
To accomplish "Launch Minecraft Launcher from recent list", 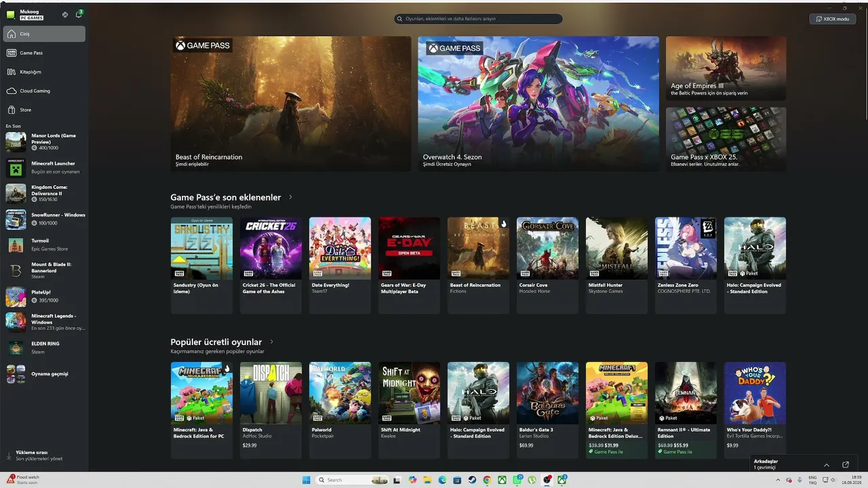I will (x=45, y=167).
